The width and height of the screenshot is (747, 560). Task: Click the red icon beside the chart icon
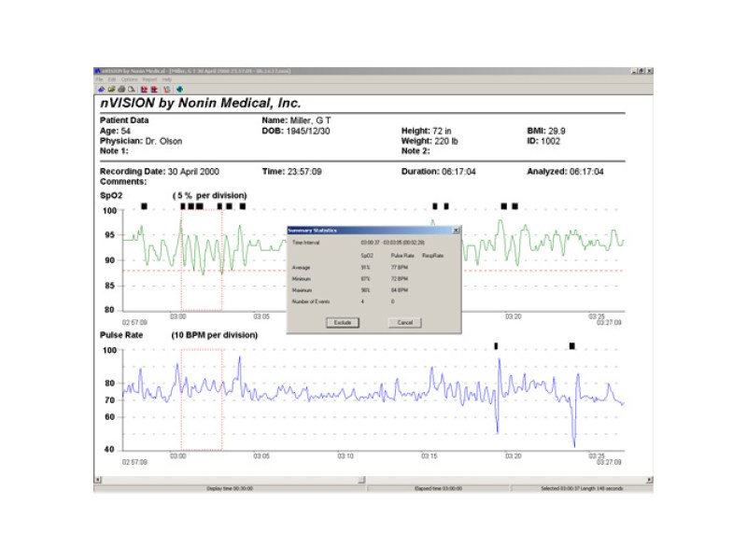tap(154, 89)
